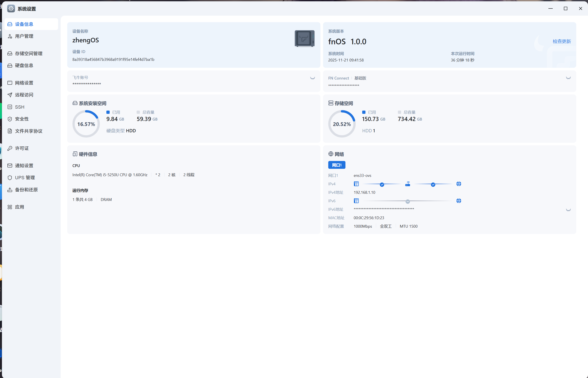Click the System Settings gear icon

click(11, 9)
